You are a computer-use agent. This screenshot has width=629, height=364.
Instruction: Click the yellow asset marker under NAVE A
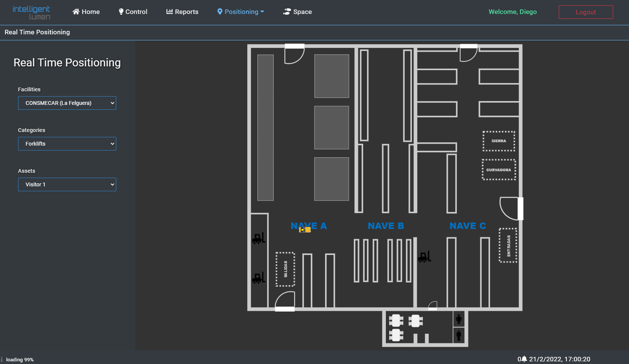coord(304,230)
